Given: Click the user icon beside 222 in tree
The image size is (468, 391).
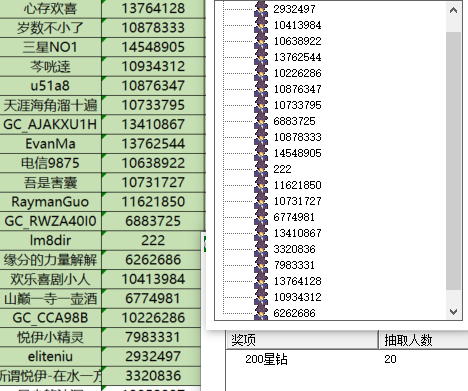Looking at the screenshot, I should coord(261,169).
